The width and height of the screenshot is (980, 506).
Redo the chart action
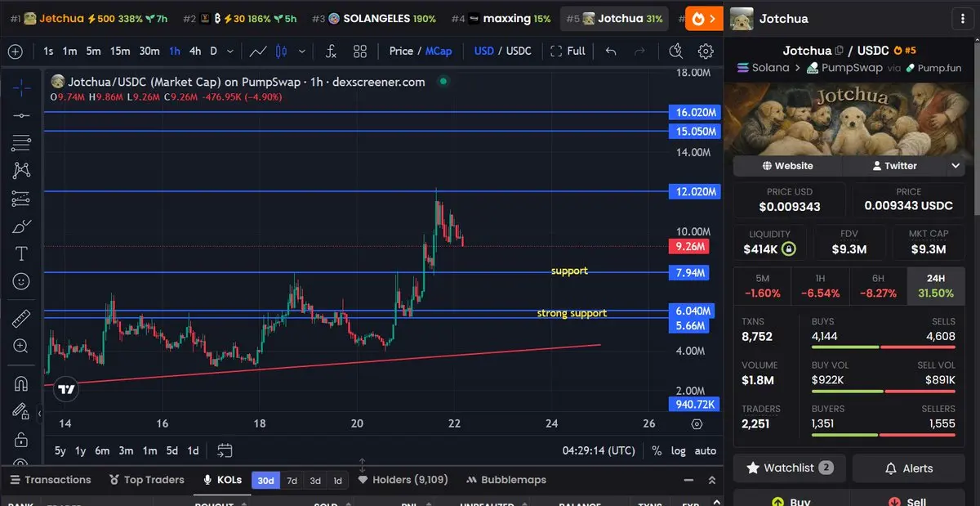pos(639,51)
